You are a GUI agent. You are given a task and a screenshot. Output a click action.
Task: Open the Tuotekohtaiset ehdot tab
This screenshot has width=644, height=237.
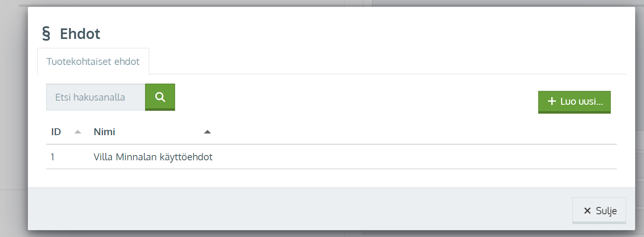[93, 61]
